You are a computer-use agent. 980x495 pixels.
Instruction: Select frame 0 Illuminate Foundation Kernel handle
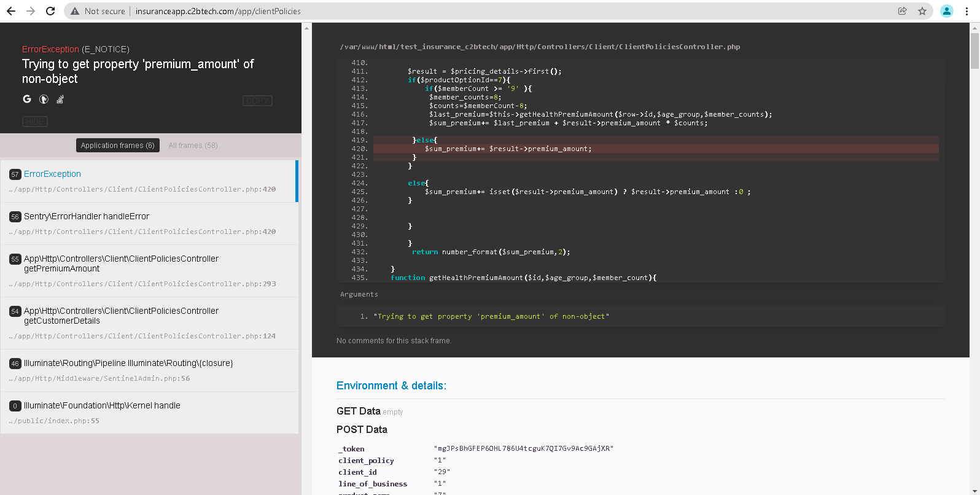pyautogui.click(x=149, y=413)
